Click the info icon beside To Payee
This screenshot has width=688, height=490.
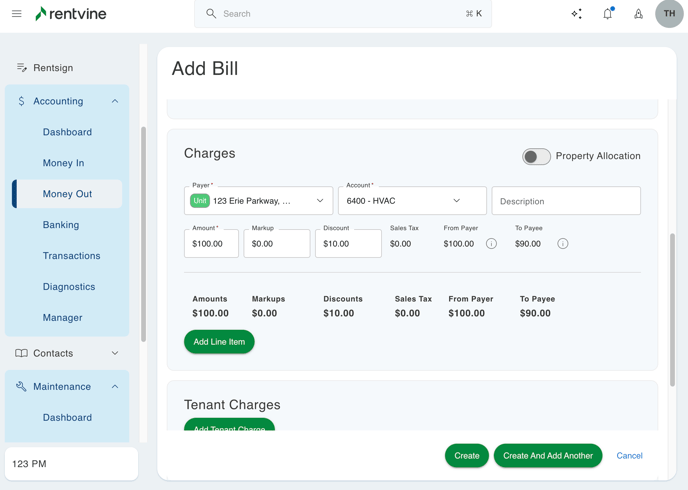(x=563, y=244)
